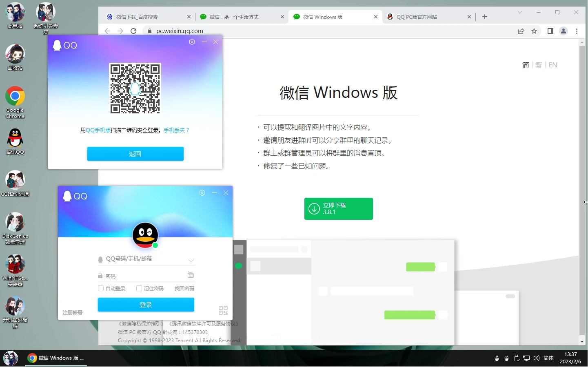Viewport: 588px width, 367px height.
Task: Bookmark this page with the star icon
Action: click(534, 31)
